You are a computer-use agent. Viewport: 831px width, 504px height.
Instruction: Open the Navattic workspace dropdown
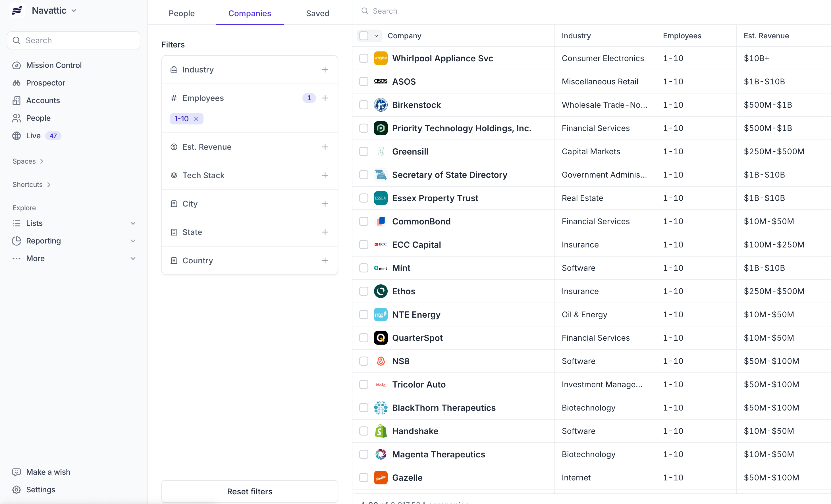coord(54,11)
